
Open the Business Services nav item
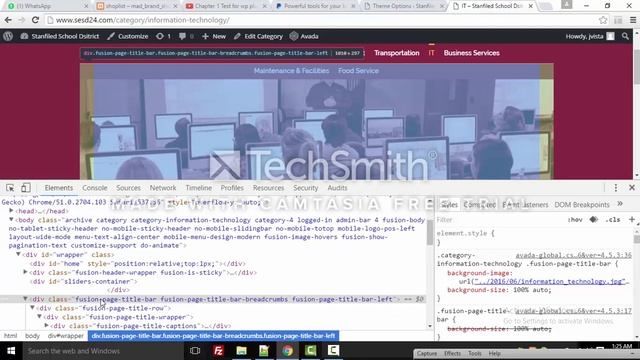(x=471, y=53)
